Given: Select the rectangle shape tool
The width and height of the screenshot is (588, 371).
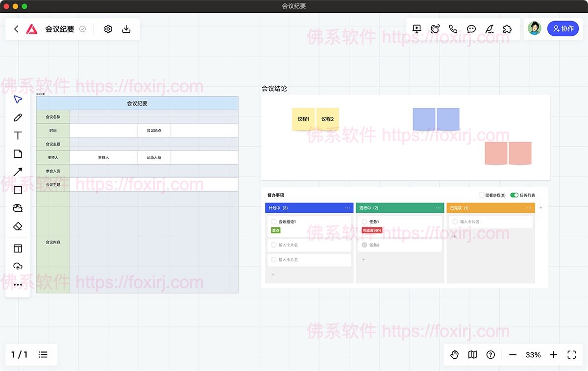Looking at the screenshot, I should click(18, 190).
